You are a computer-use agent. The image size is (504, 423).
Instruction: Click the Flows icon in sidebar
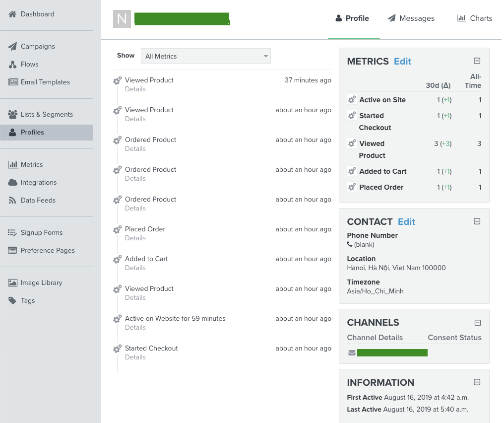pos(12,65)
